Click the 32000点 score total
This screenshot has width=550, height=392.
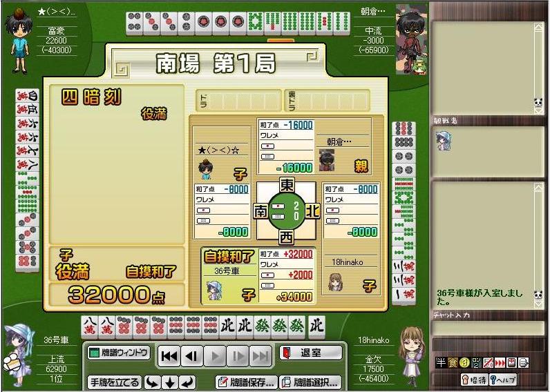point(117,295)
